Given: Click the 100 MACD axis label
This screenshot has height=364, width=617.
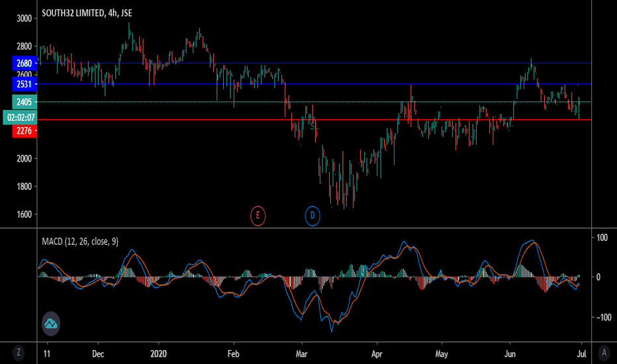Looking at the screenshot, I should (602, 238).
